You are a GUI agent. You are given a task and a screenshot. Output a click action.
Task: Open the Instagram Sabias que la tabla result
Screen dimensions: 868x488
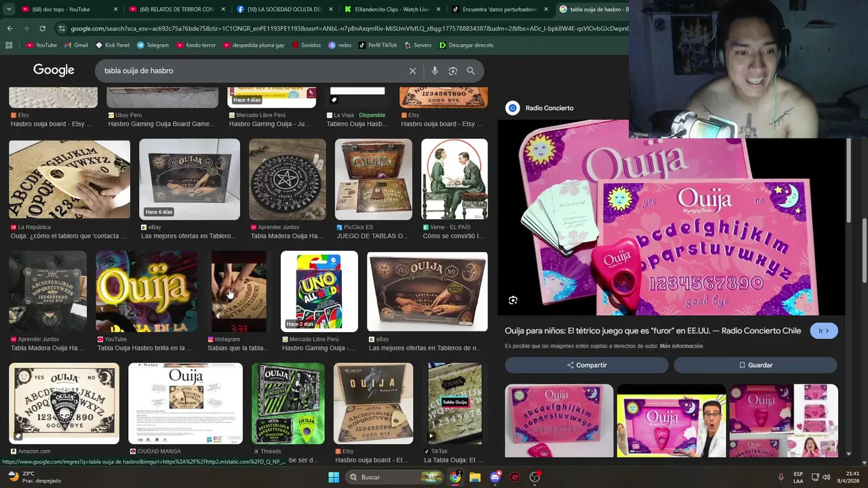pos(239,291)
